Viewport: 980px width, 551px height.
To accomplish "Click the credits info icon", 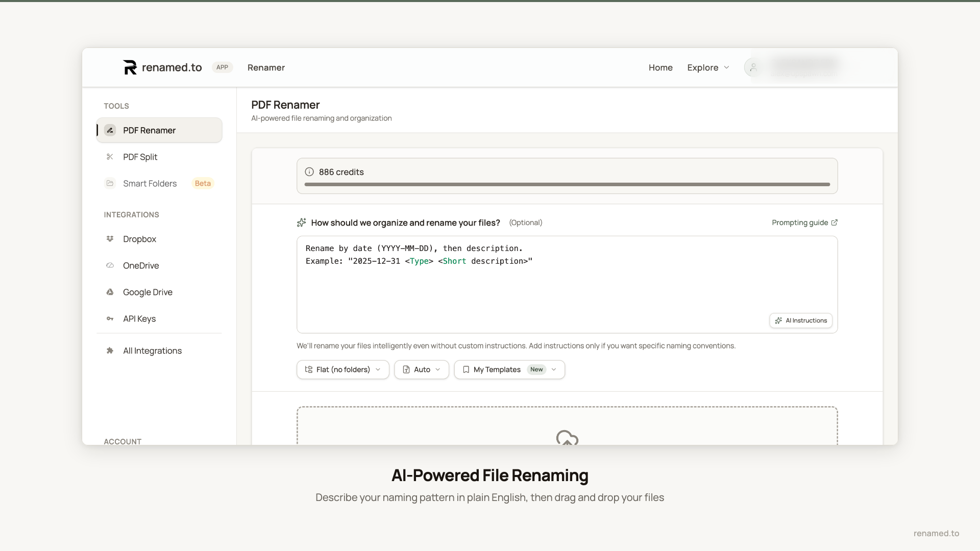I will [x=309, y=172].
